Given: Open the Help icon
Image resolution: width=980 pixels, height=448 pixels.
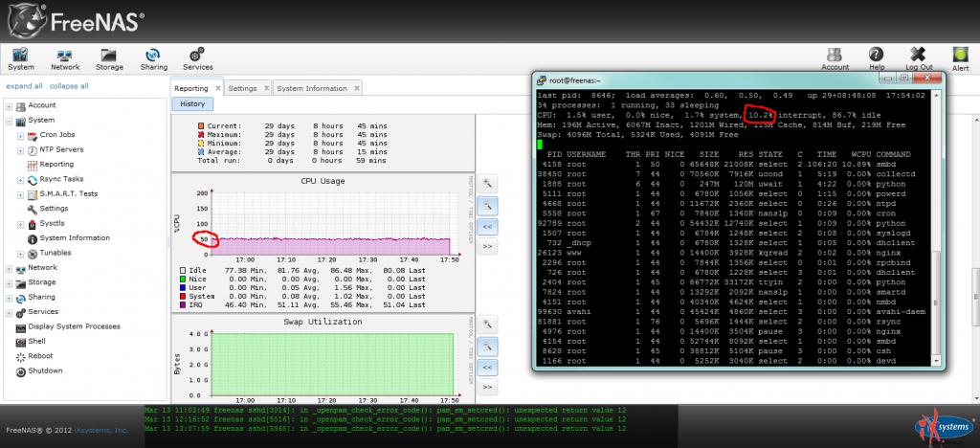Looking at the screenshot, I should (x=877, y=58).
